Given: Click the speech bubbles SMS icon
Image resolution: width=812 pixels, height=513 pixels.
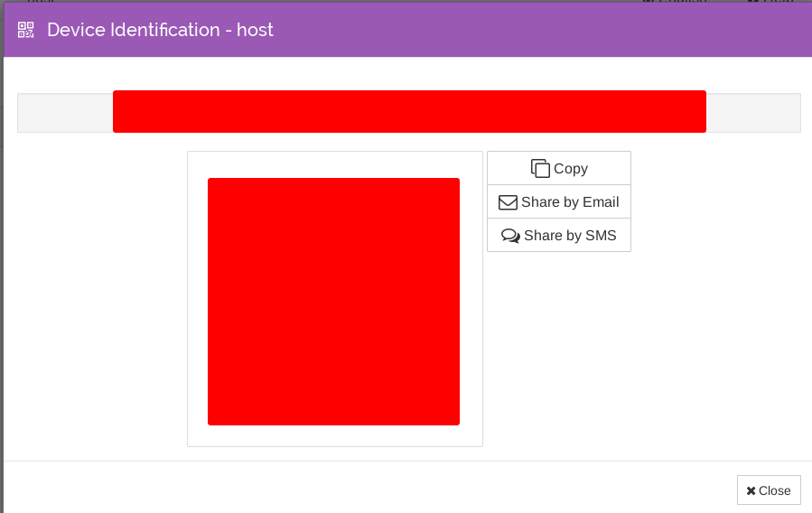Looking at the screenshot, I should point(510,236).
